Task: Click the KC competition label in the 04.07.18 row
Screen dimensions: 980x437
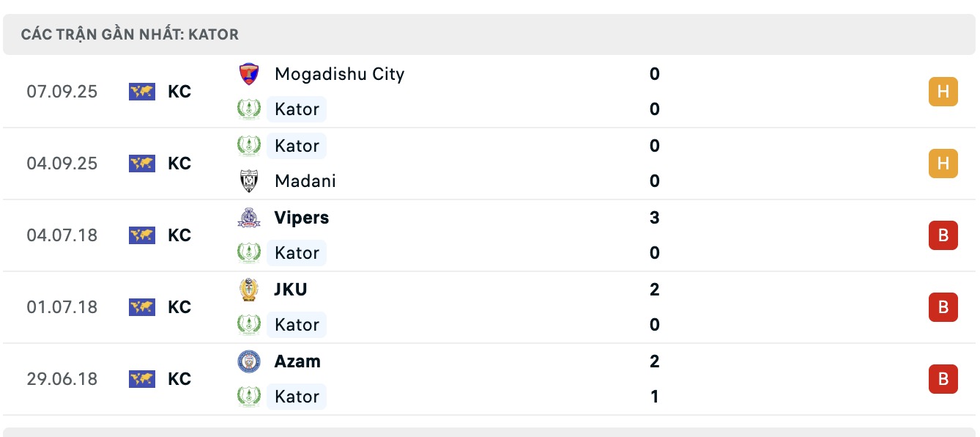Action: 179,235
